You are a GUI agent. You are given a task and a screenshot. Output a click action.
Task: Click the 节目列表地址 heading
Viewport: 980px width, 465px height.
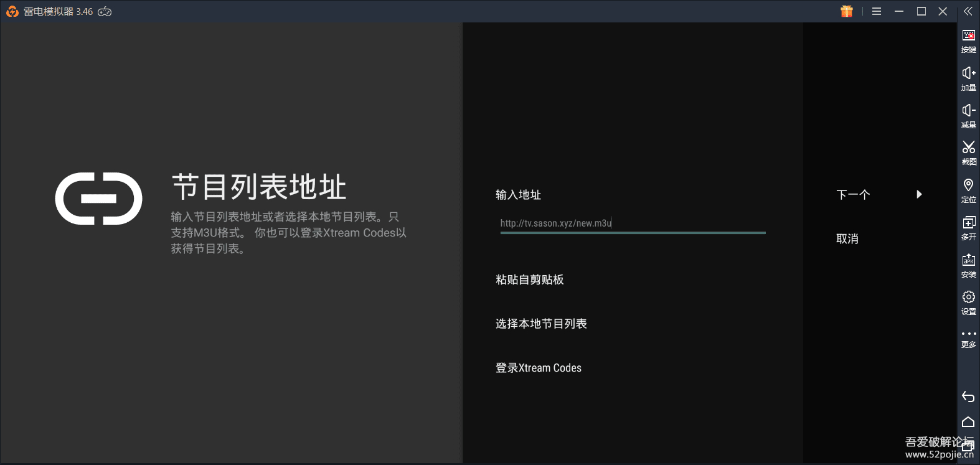click(x=259, y=187)
